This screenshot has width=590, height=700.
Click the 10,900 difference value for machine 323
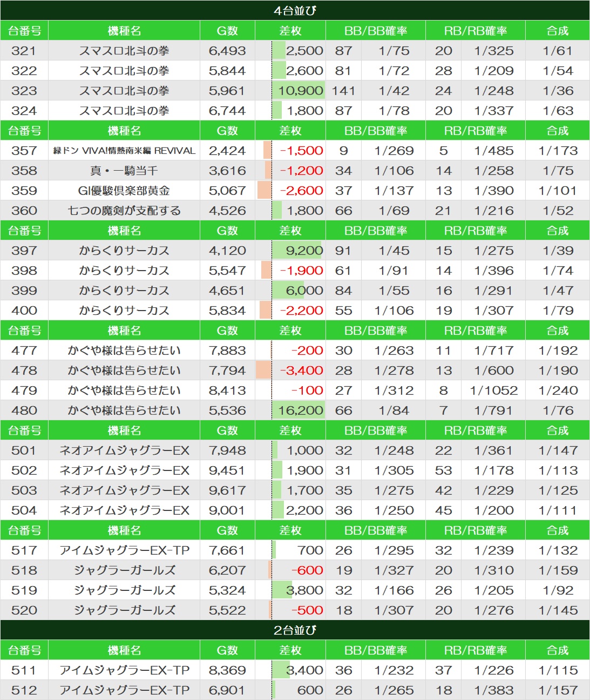[x=301, y=91]
